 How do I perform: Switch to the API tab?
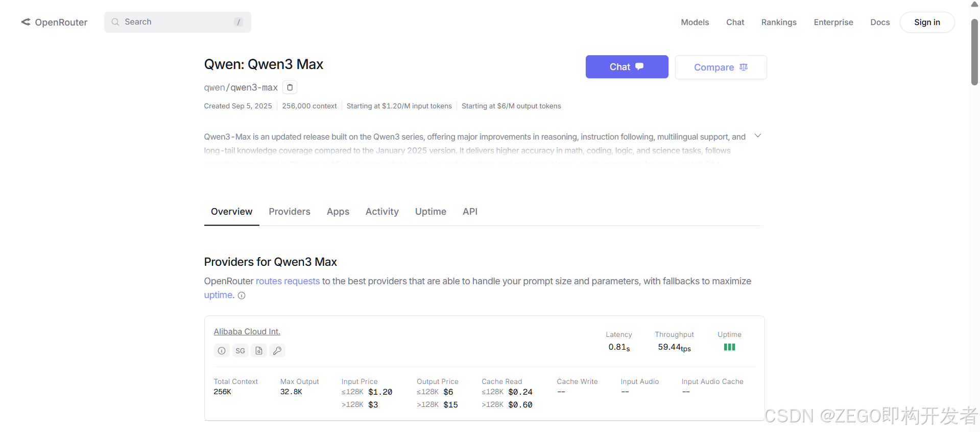(x=470, y=212)
